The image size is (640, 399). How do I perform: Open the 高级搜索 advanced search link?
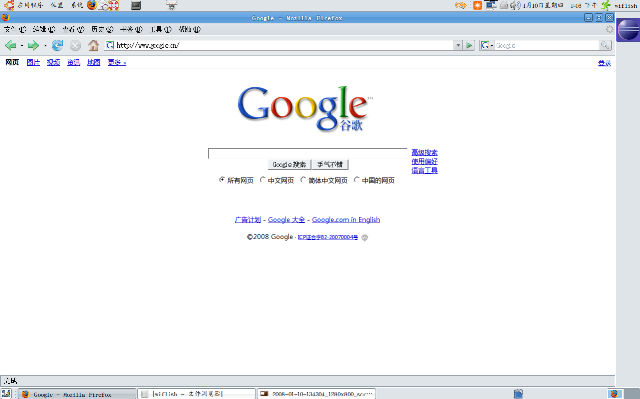pyautogui.click(x=424, y=152)
